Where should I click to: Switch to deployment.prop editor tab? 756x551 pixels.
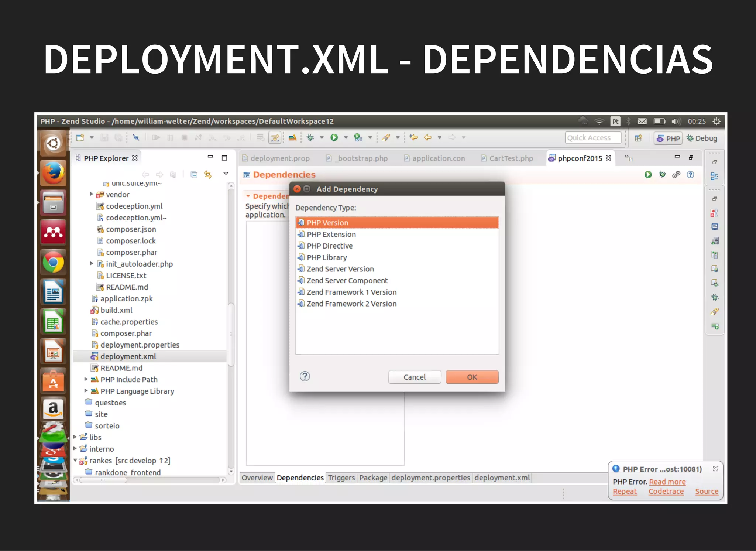click(x=276, y=158)
